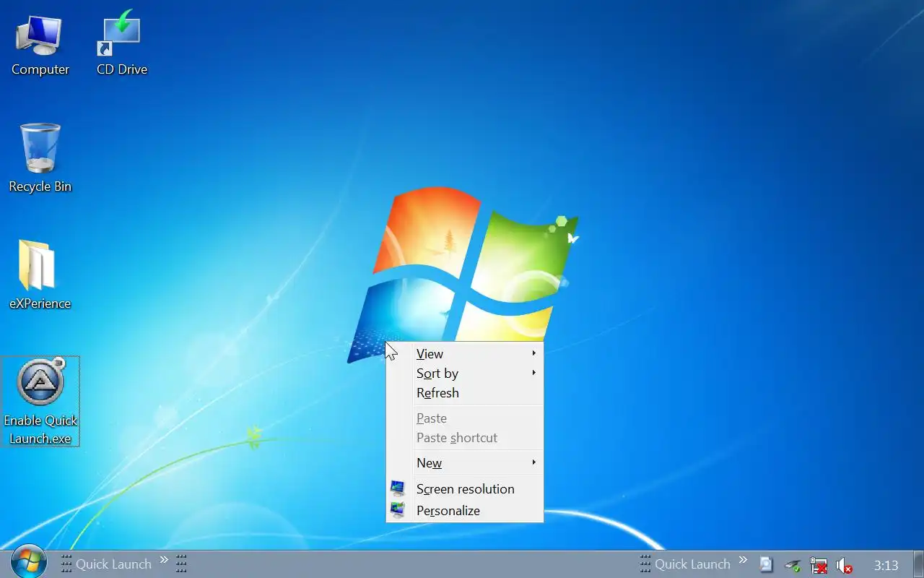Click the disconnected network tray icon
The width and height of the screenshot is (924, 578).
tap(818, 565)
